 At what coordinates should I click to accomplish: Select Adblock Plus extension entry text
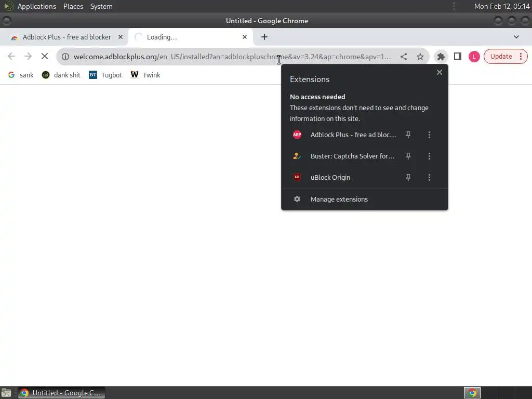[x=353, y=135]
